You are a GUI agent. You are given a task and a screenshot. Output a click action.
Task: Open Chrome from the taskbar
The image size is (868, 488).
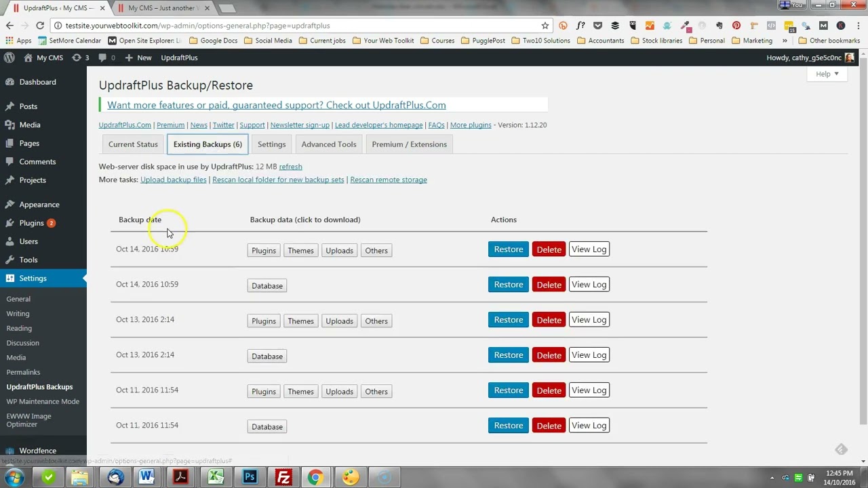316,477
